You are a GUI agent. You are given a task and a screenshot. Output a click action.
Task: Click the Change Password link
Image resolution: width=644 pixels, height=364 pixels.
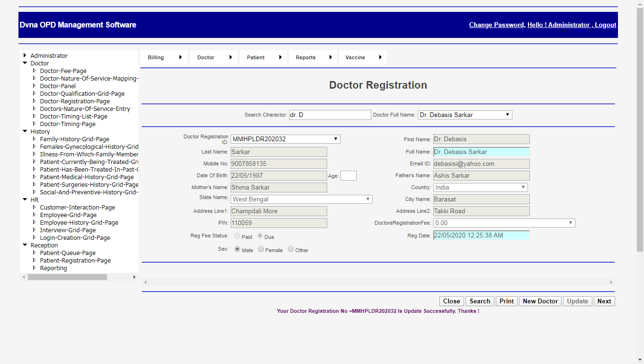point(496,25)
